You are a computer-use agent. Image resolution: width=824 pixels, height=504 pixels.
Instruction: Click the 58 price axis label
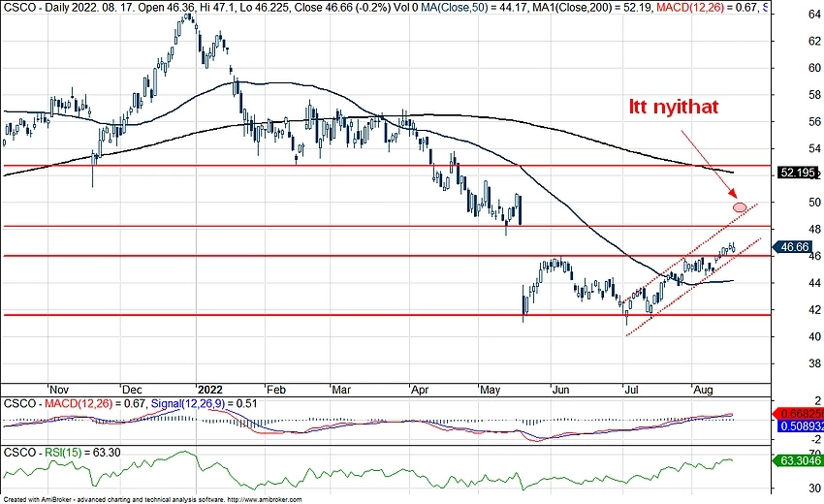814,95
